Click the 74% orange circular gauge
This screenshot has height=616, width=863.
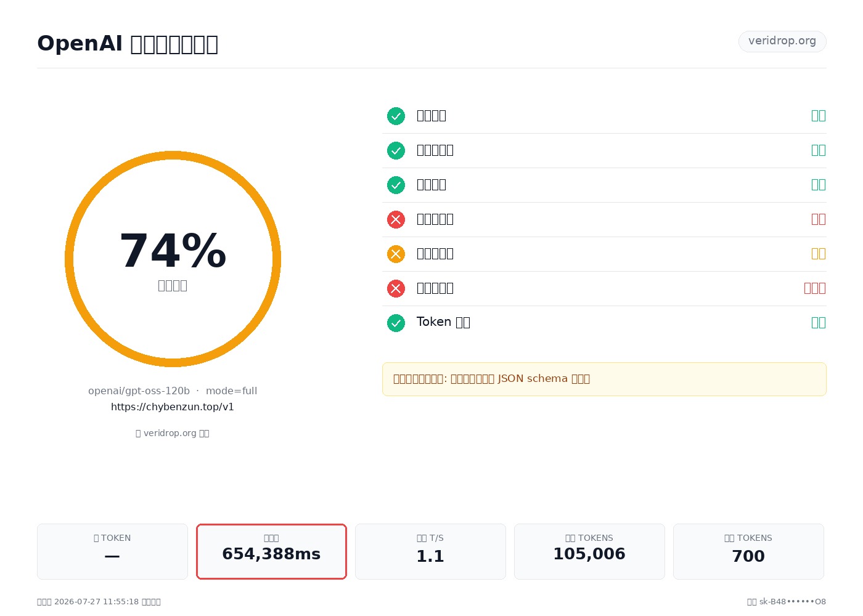[173, 259]
